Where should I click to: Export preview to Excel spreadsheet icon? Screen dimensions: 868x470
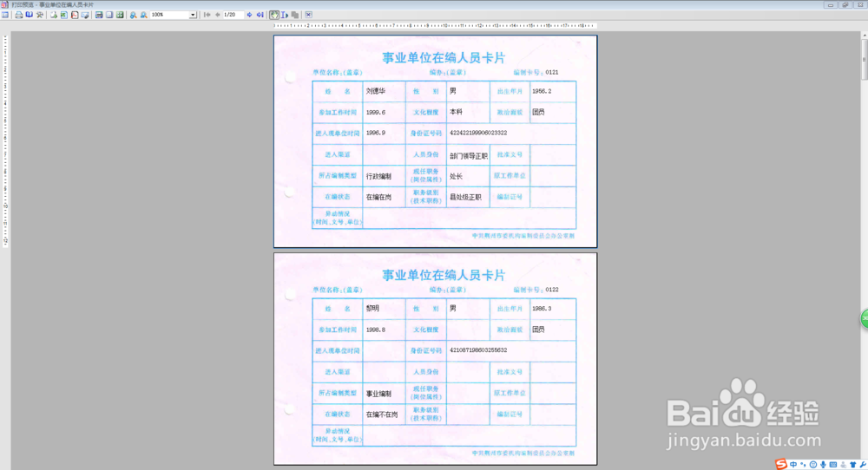pos(64,15)
